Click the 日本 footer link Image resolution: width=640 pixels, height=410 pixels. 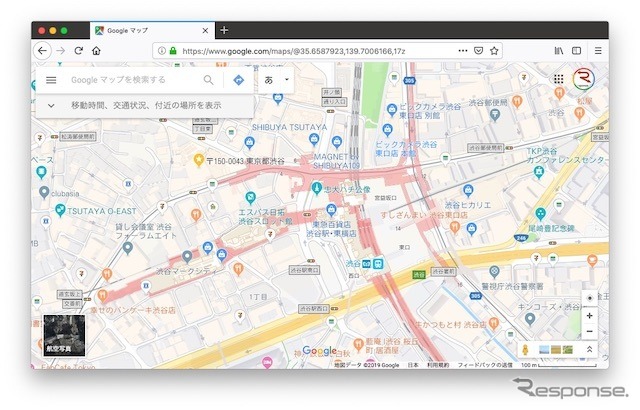[x=413, y=365]
